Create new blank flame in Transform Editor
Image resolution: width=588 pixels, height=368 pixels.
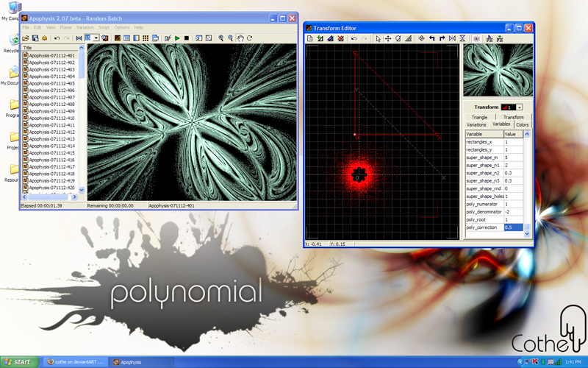[x=309, y=38]
